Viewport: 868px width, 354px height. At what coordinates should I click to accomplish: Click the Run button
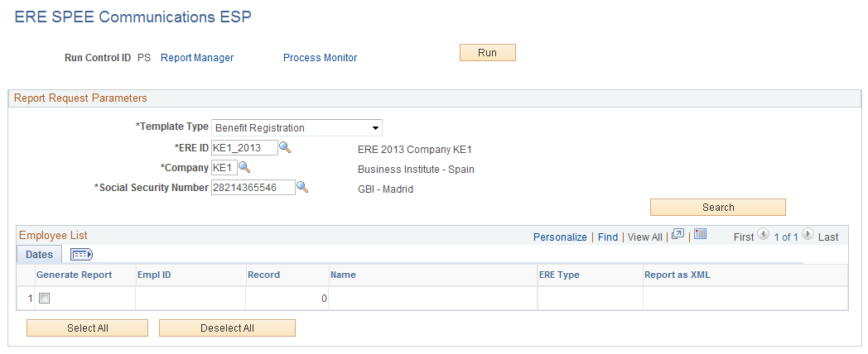point(488,53)
